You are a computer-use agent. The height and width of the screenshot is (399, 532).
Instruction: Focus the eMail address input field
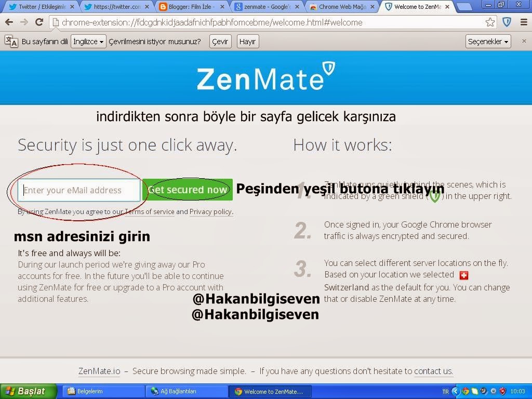click(x=79, y=190)
